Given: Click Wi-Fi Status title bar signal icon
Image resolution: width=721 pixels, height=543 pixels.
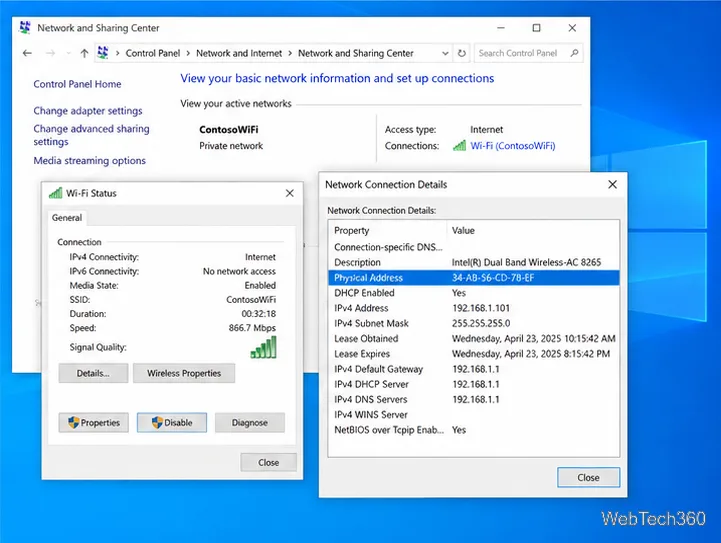Looking at the screenshot, I should point(56,193).
